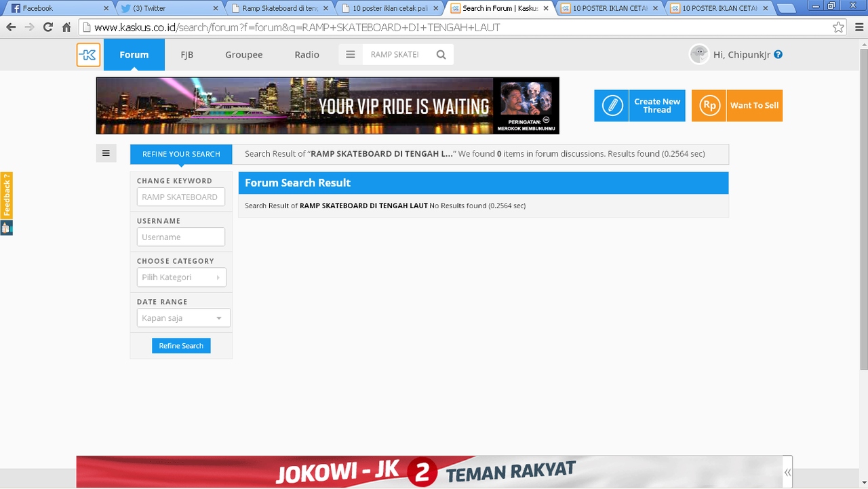Click the Rp icon for Want To Sell

click(x=709, y=106)
